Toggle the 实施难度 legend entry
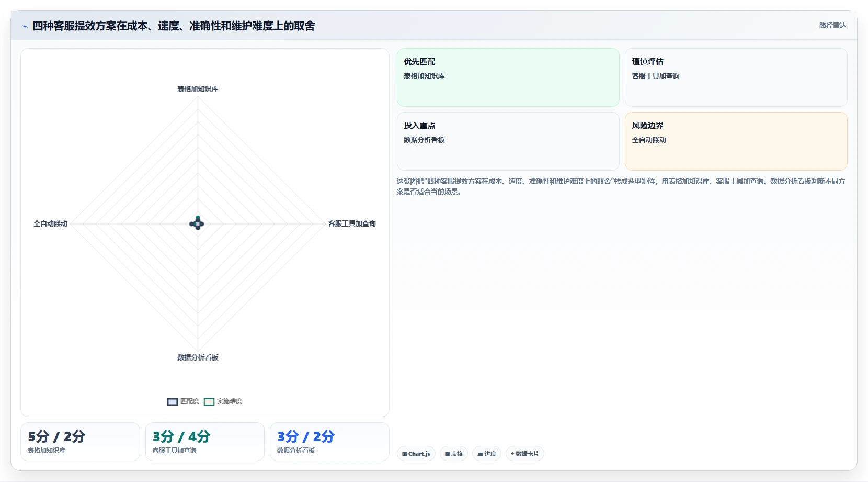The image size is (868, 482). pos(223,401)
